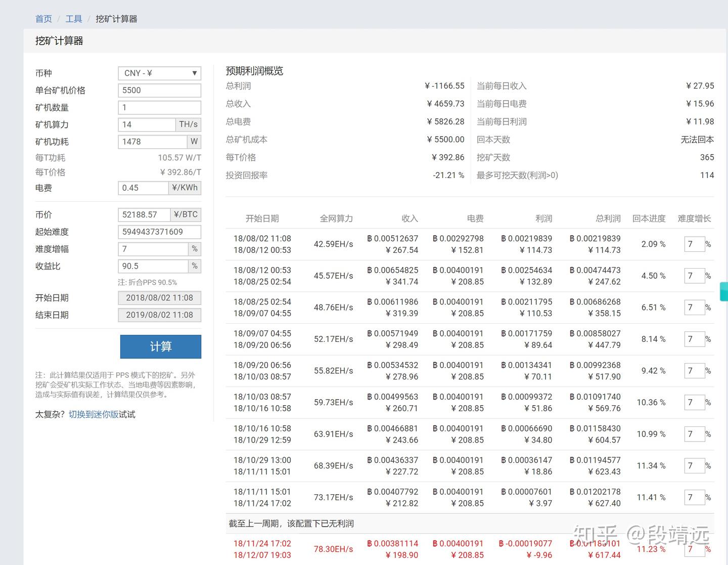Screen dimensions: 728x565
Task: Edit difficulty growth for the 18/10/03 08:57 row
Action: 694,403
